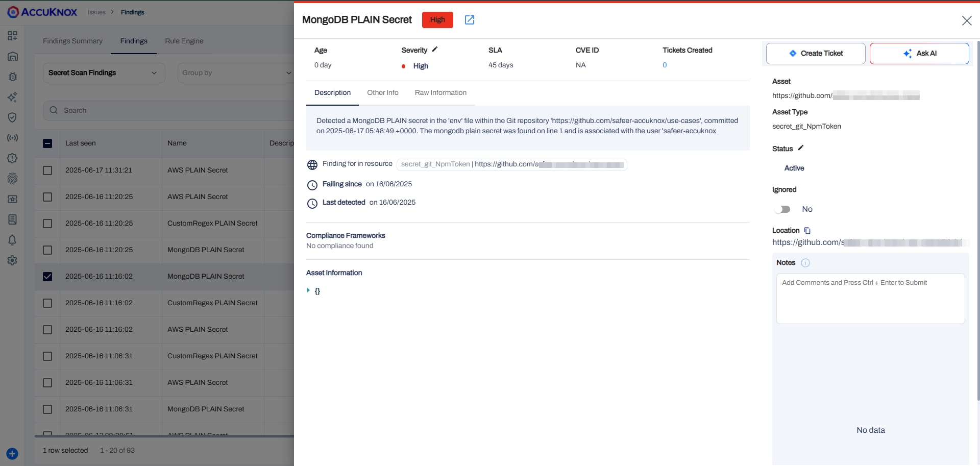Click the Create Ticket button

[x=815, y=54]
